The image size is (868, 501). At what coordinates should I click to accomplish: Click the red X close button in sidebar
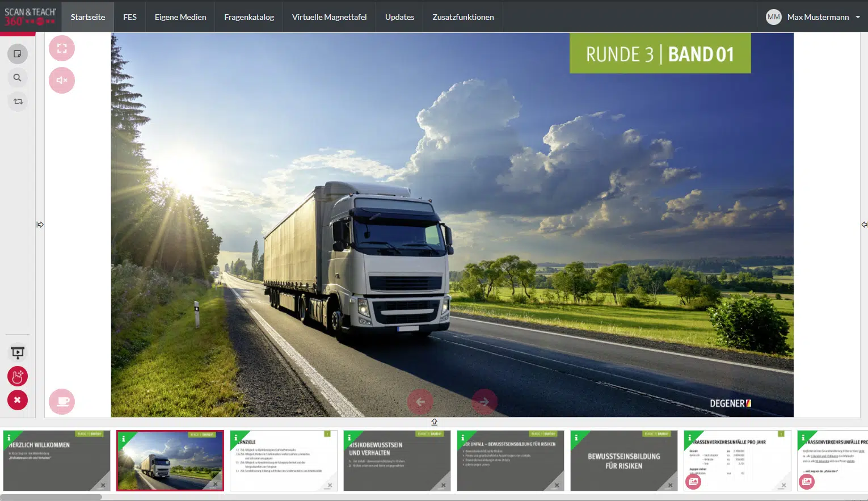(18, 400)
